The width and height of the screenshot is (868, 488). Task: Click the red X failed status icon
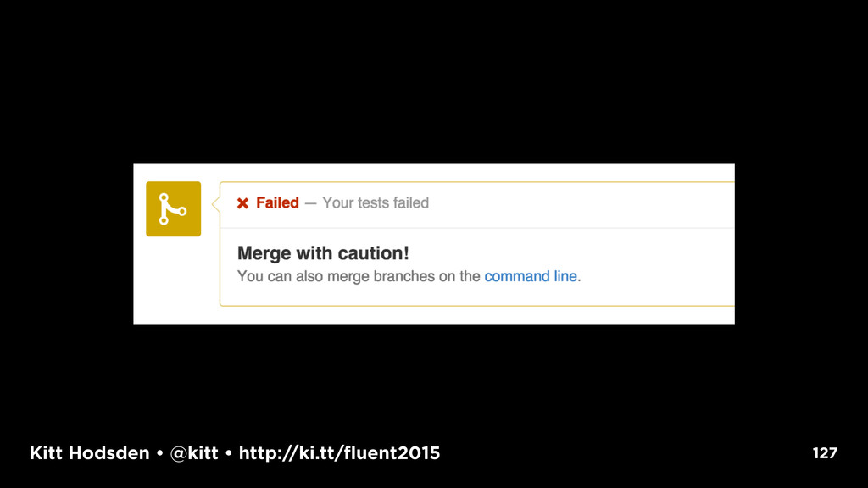click(x=242, y=203)
